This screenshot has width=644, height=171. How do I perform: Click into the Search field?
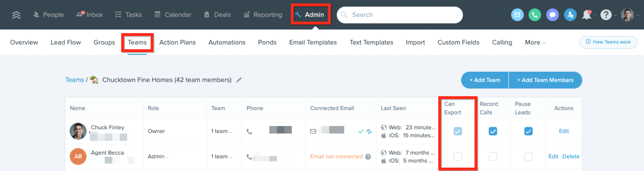click(399, 15)
